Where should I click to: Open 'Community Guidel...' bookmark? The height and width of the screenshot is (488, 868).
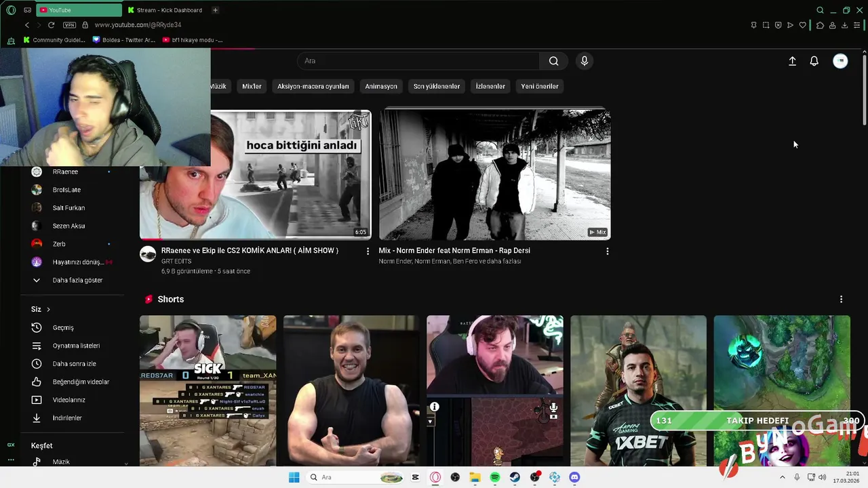[x=54, y=40]
